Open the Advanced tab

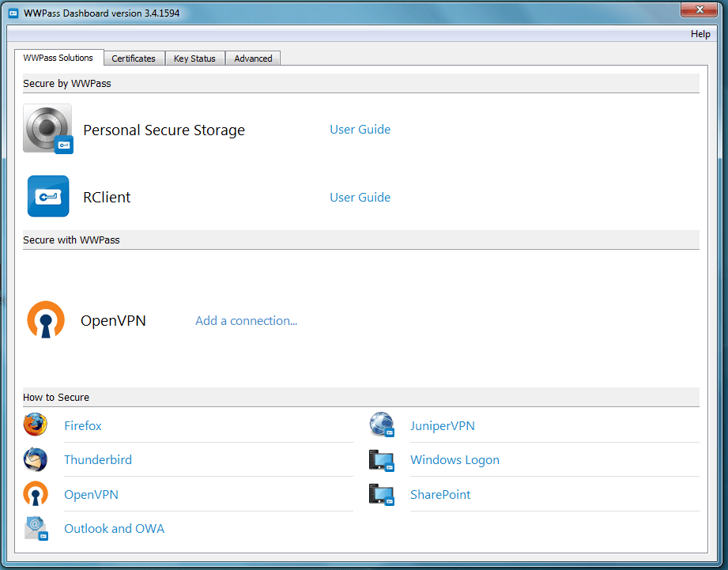click(252, 58)
